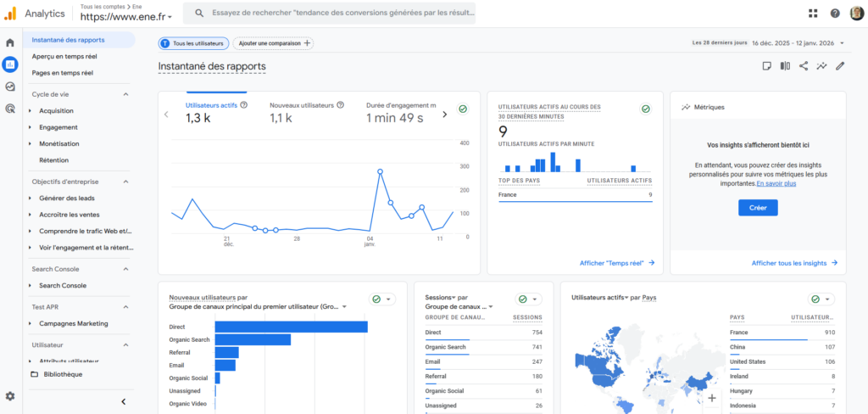868x414 pixels.
Task: Open the check dropdown on Pays card
Action: tap(821, 299)
